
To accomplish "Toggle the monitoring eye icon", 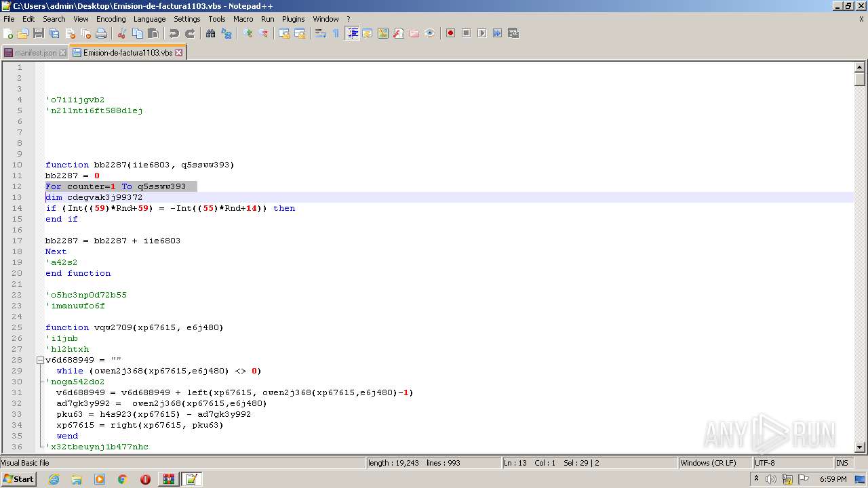I will tap(430, 33).
